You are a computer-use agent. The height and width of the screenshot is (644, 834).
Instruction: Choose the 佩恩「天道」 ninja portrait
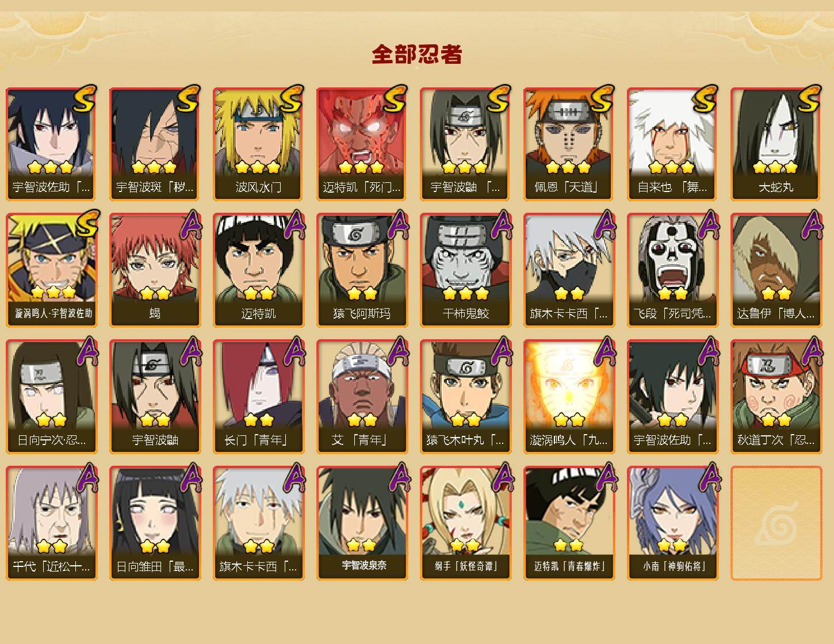click(569, 144)
